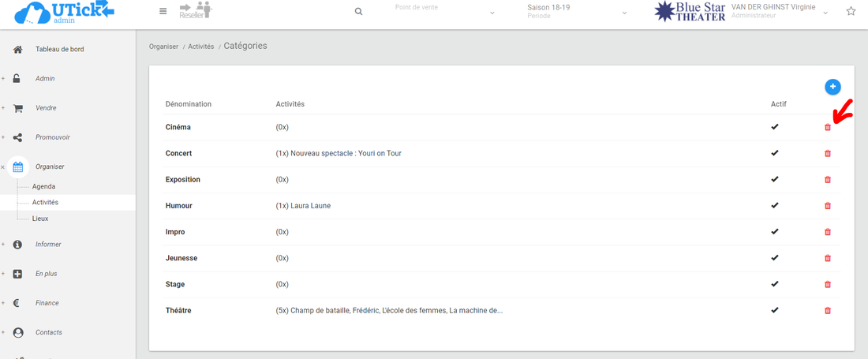Viewport: 868px width, 359px height.
Task: Delete the Cinéma category via trash icon
Action: 828,127
